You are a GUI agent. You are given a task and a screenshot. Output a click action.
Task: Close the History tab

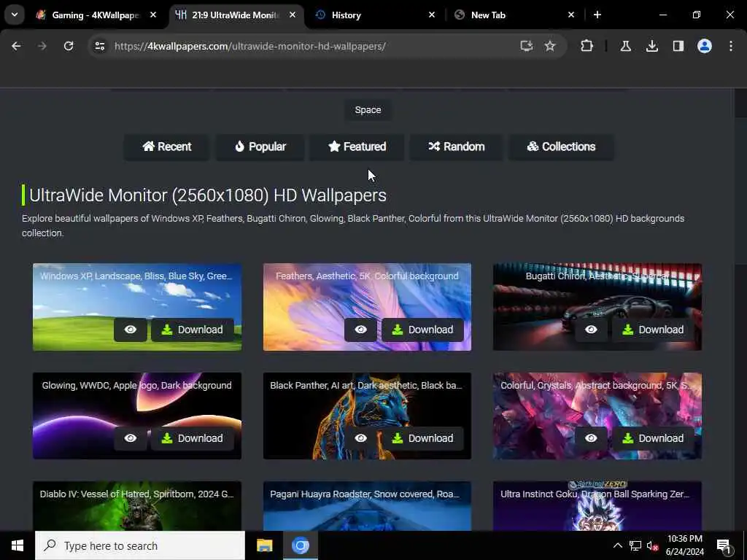(432, 15)
